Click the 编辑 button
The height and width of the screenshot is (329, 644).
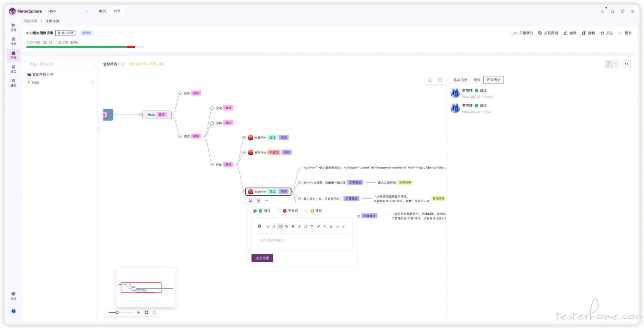[x=570, y=33]
